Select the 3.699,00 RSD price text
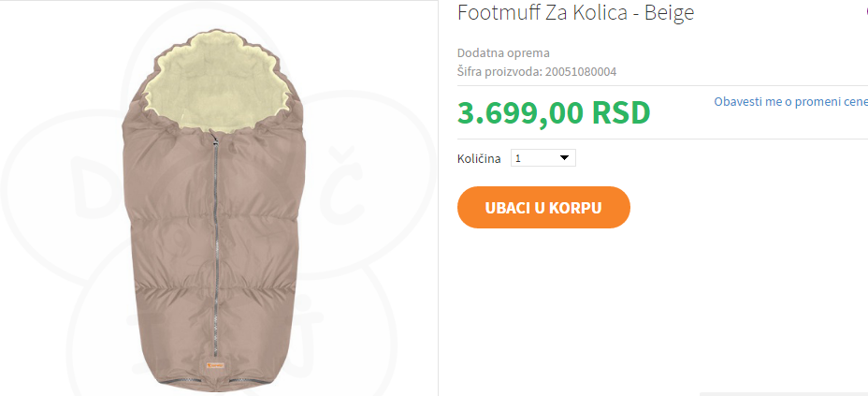The image size is (868, 396). pyautogui.click(x=554, y=113)
